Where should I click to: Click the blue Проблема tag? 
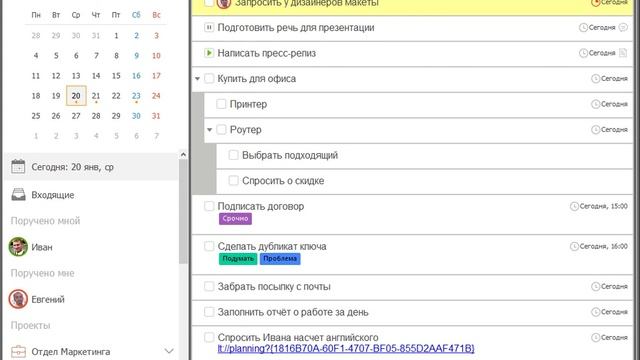click(x=280, y=259)
